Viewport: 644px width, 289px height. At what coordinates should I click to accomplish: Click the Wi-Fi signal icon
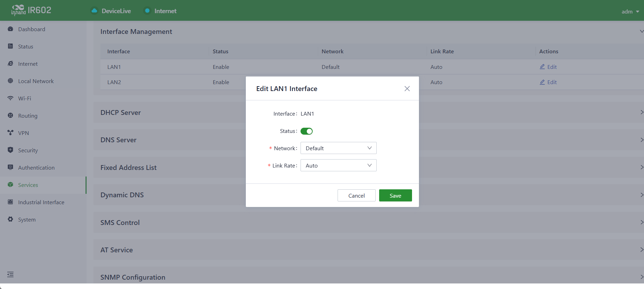10,98
